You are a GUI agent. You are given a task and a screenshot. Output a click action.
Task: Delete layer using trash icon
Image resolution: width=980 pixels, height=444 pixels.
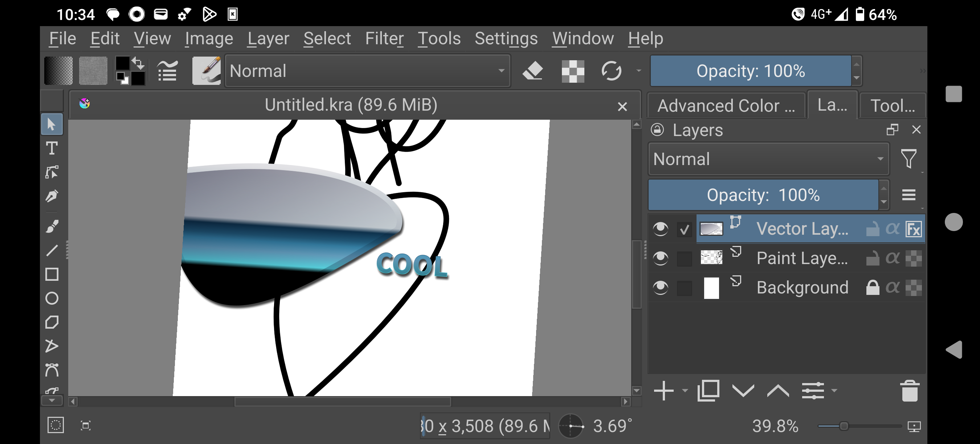(910, 391)
